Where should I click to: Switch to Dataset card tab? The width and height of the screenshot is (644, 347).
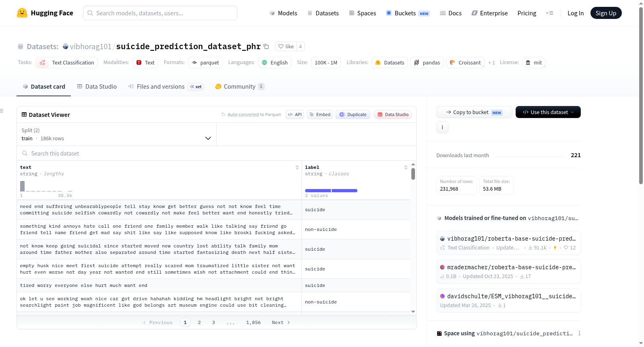click(x=43, y=86)
